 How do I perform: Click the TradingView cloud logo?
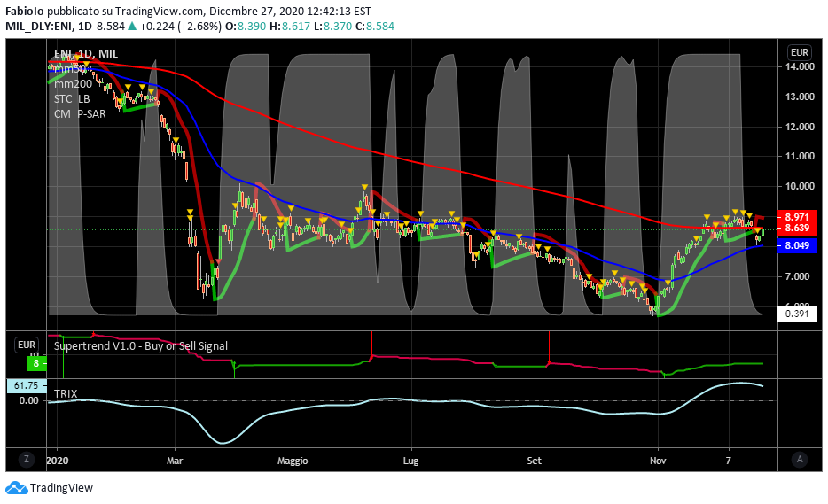(x=16, y=487)
